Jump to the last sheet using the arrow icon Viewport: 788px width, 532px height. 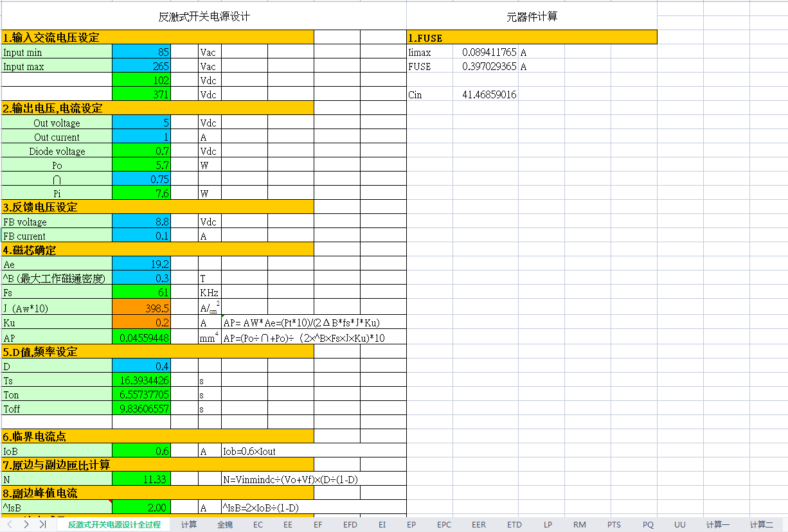[41, 524]
